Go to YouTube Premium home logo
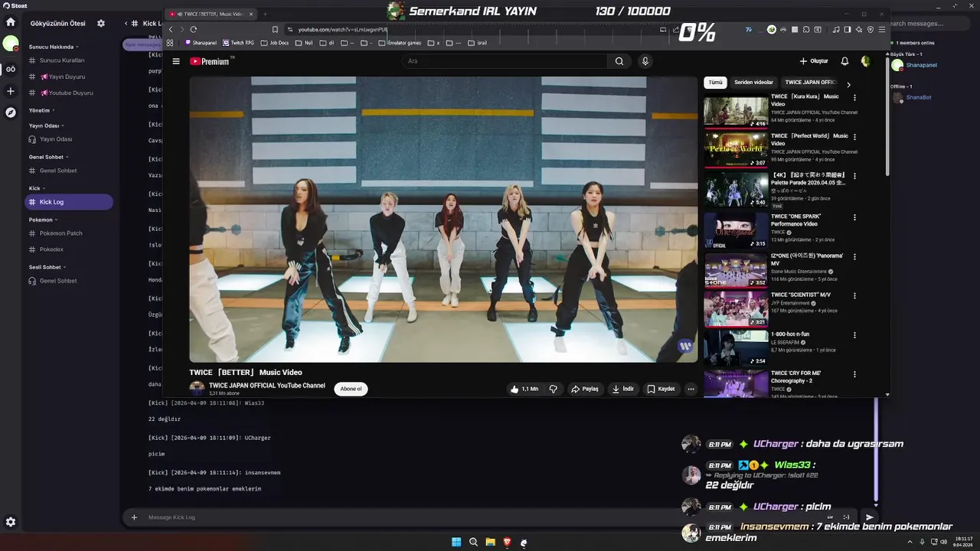The image size is (980, 551). point(210,61)
